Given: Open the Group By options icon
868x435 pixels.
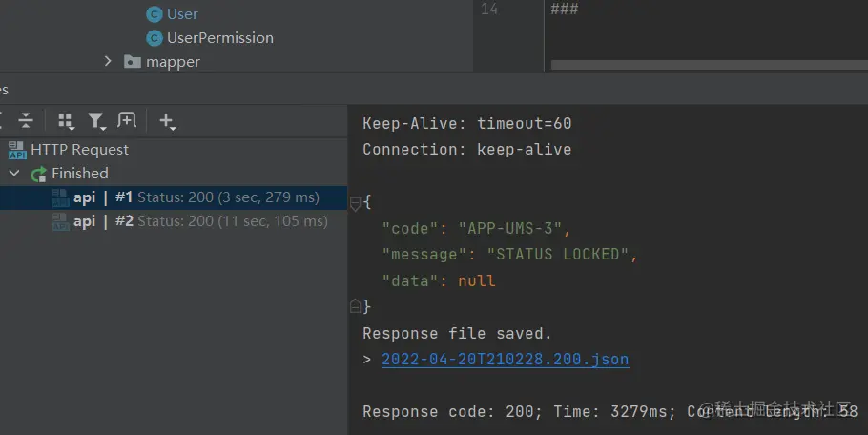Looking at the screenshot, I should (x=66, y=121).
